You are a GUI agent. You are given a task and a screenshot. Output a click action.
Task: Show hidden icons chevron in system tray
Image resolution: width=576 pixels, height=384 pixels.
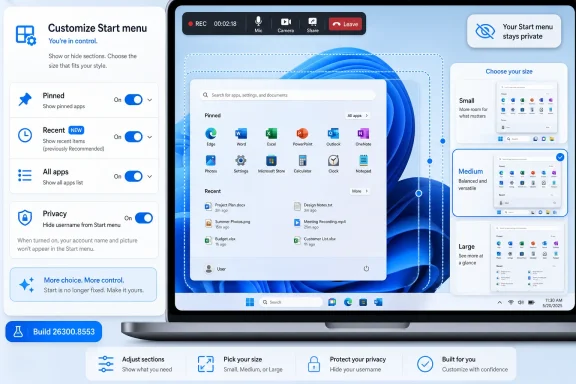(500, 302)
